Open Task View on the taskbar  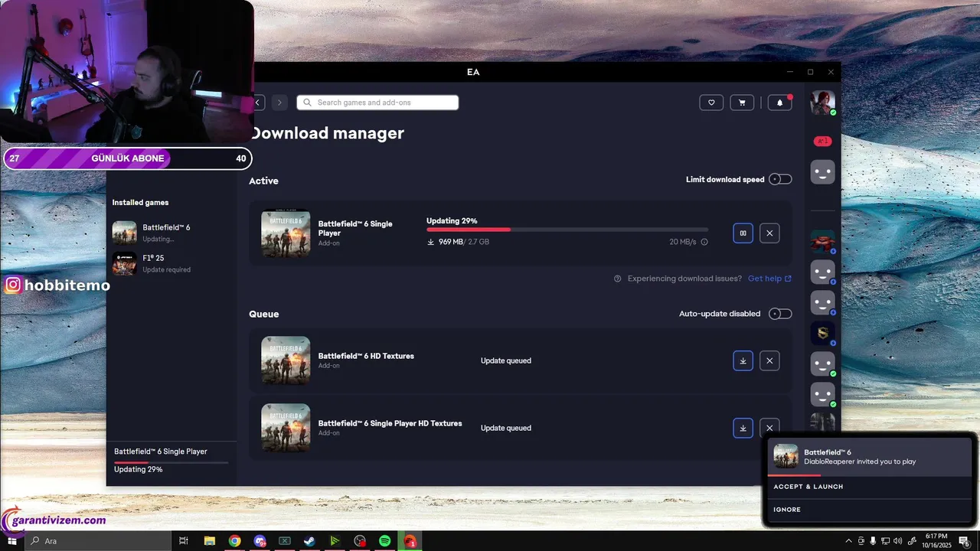click(x=184, y=541)
